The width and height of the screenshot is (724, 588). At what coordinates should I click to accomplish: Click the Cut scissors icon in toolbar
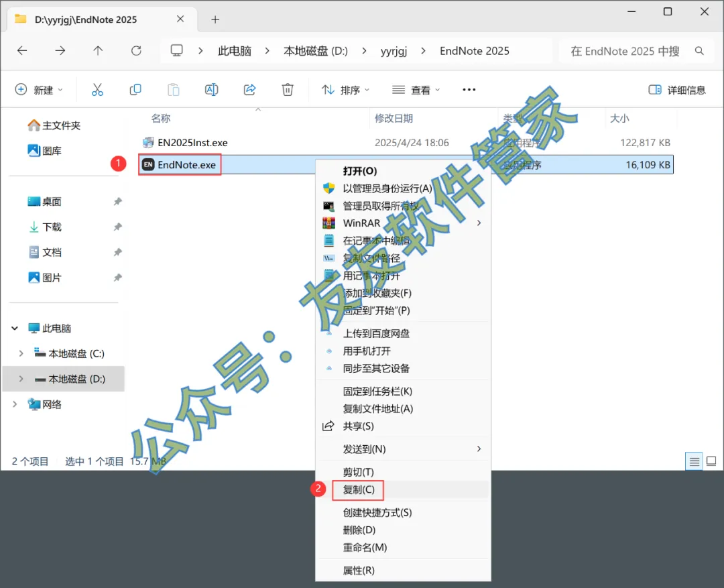point(97,90)
